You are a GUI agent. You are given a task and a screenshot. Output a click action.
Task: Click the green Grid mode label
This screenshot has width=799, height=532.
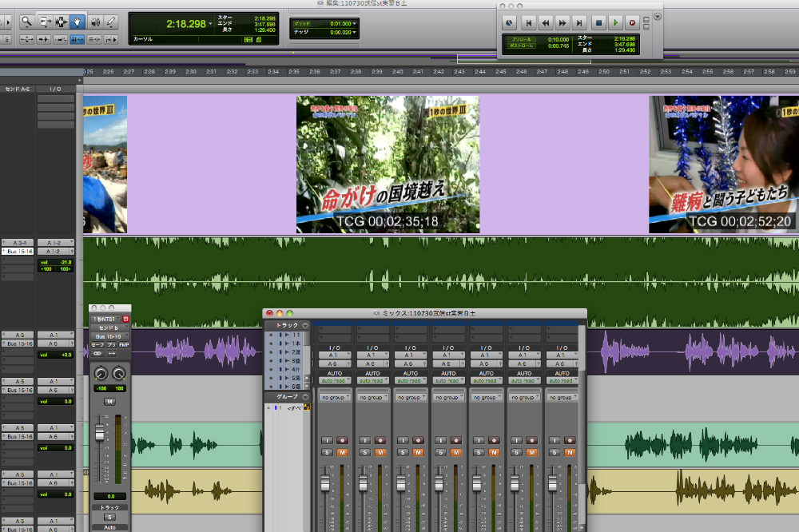[x=302, y=23]
